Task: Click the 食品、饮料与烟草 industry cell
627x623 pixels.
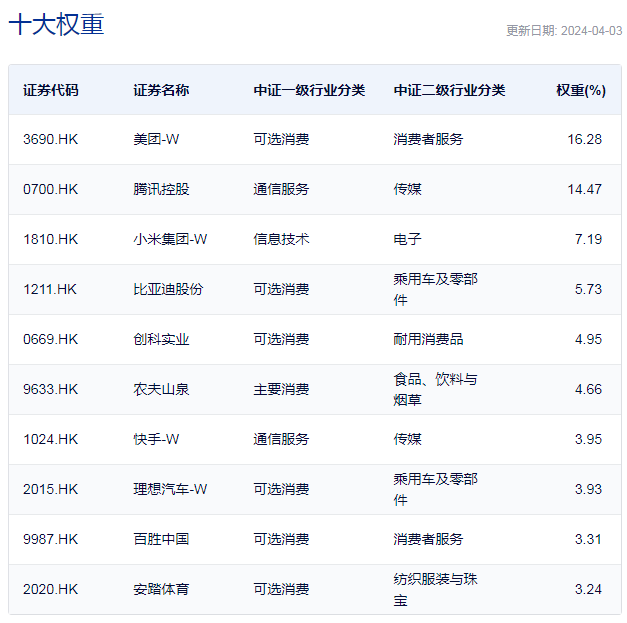Action: 435,389
